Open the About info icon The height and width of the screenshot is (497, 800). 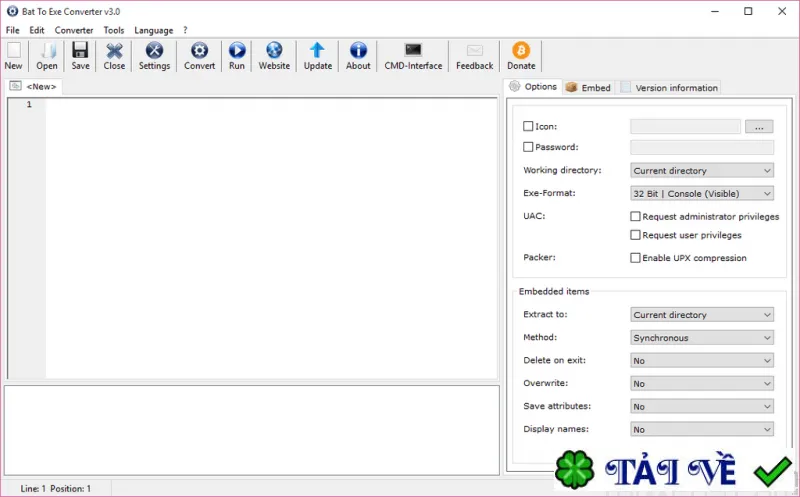tap(358, 50)
